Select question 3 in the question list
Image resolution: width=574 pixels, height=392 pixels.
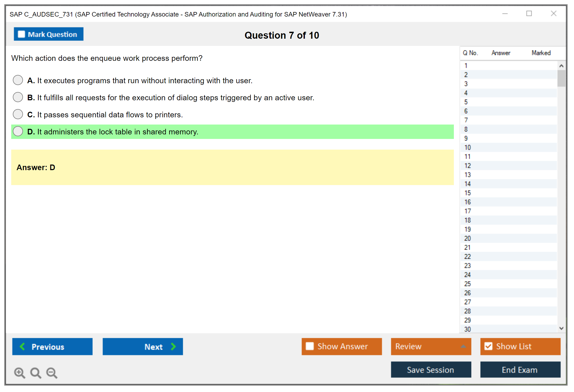[x=466, y=84]
